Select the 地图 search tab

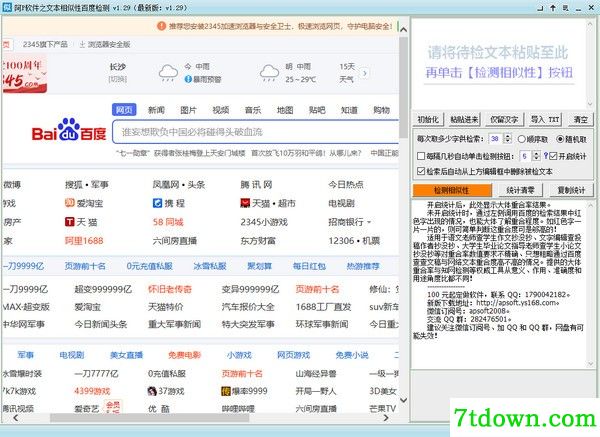285,110
